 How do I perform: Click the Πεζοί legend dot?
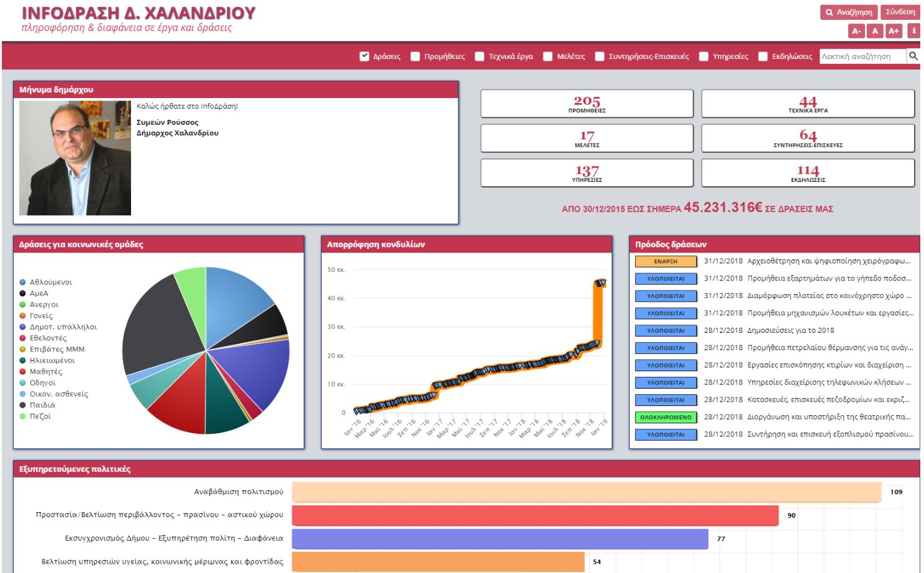pos(23,417)
